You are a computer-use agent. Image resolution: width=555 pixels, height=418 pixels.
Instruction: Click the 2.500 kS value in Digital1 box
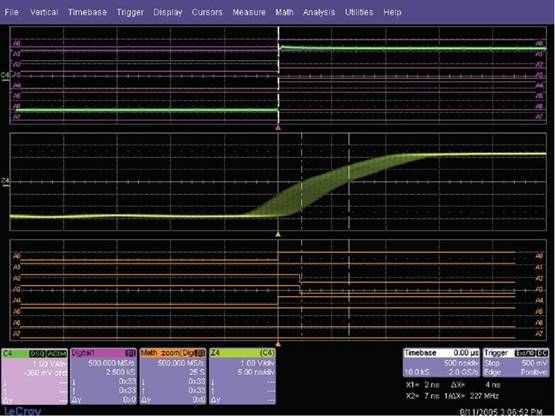click(120, 372)
